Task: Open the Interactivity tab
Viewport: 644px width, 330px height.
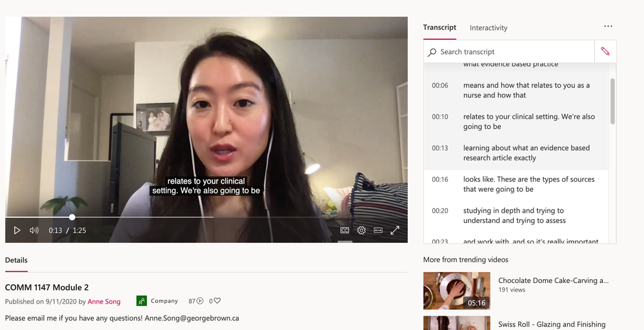Action: click(x=488, y=28)
